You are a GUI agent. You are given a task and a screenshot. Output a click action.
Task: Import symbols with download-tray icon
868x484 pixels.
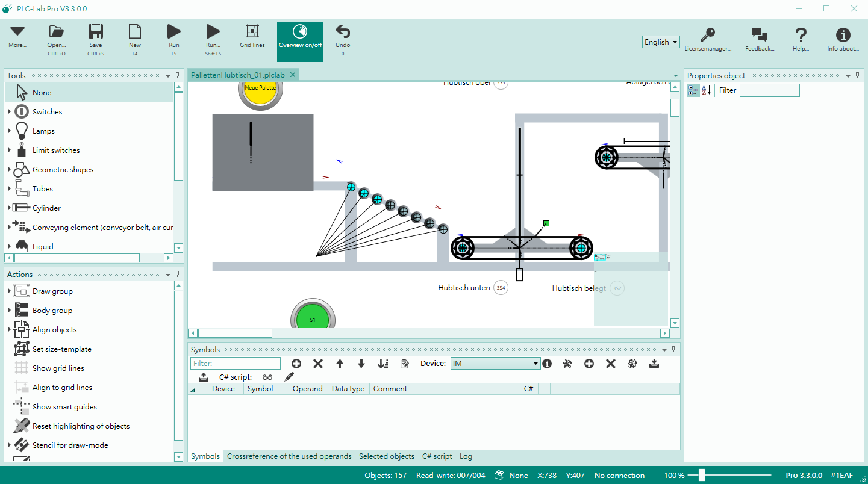pos(654,364)
